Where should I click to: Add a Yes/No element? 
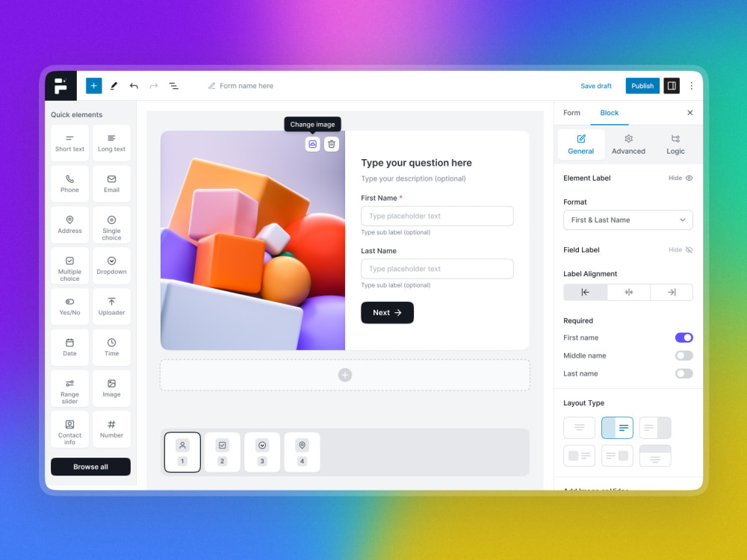point(69,307)
